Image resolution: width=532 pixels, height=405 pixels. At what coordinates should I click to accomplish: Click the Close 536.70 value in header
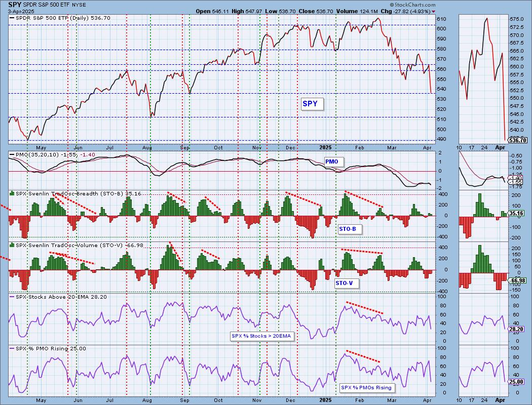pyautogui.click(x=315, y=11)
